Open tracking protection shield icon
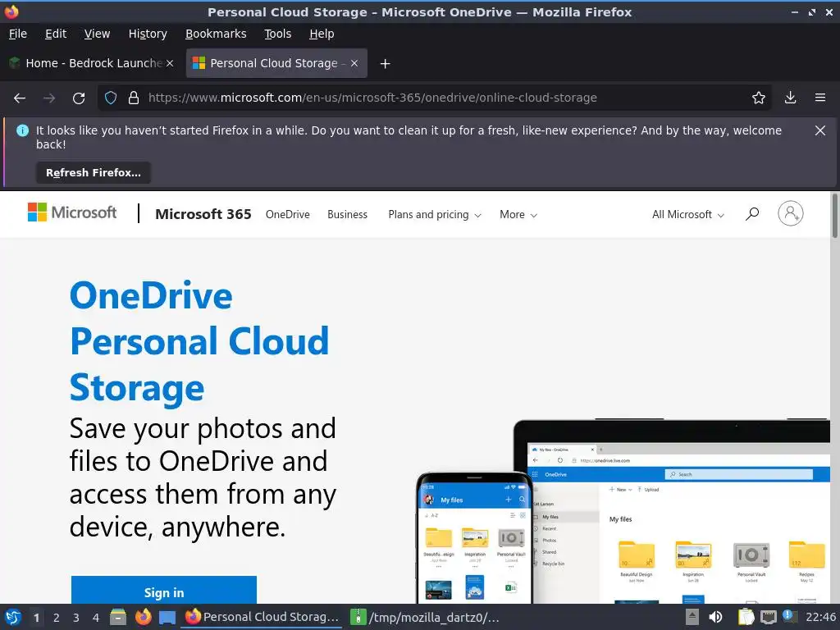This screenshot has height=630, width=840. tap(111, 98)
